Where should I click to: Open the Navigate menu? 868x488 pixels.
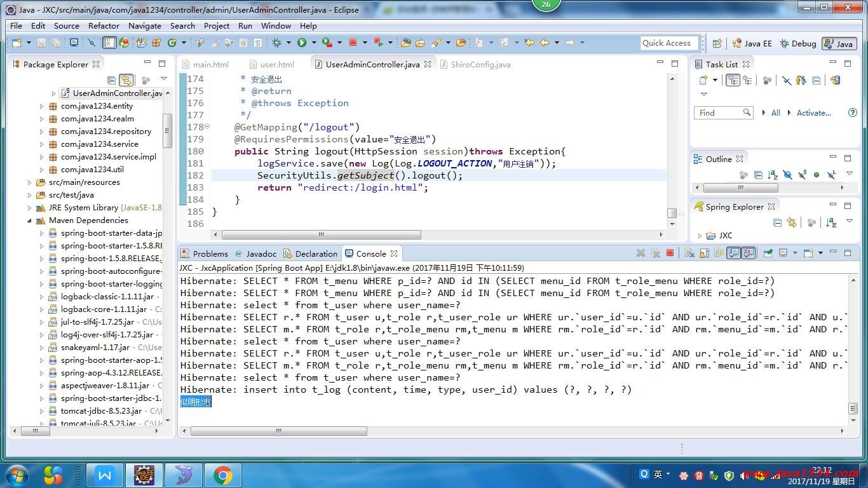[x=145, y=26]
